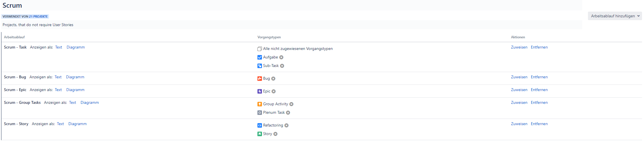The image size is (644, 141).
Task: Open the Arbeitsablauf hinzufügen dropdown
Action: click(x=615, y=16)
